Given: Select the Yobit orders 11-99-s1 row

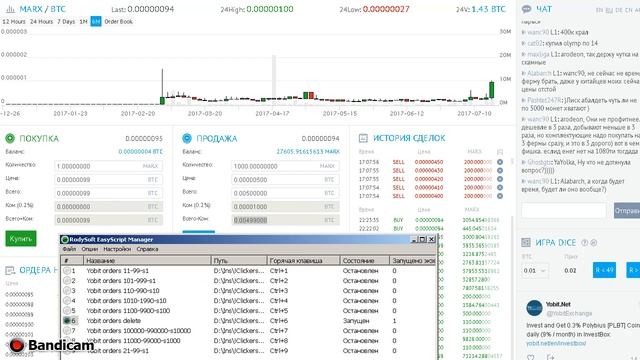Looking at the screenshot, I should pos(248,271).
